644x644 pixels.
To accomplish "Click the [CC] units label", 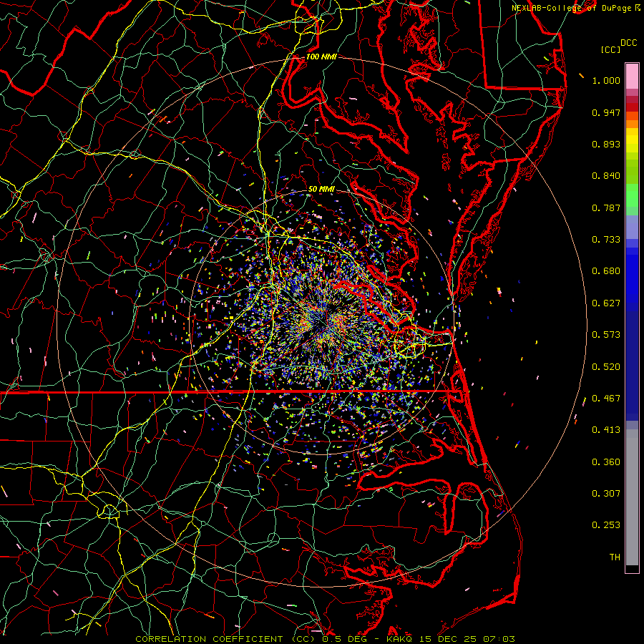I will pyautogui.click(x=611, y=49).
